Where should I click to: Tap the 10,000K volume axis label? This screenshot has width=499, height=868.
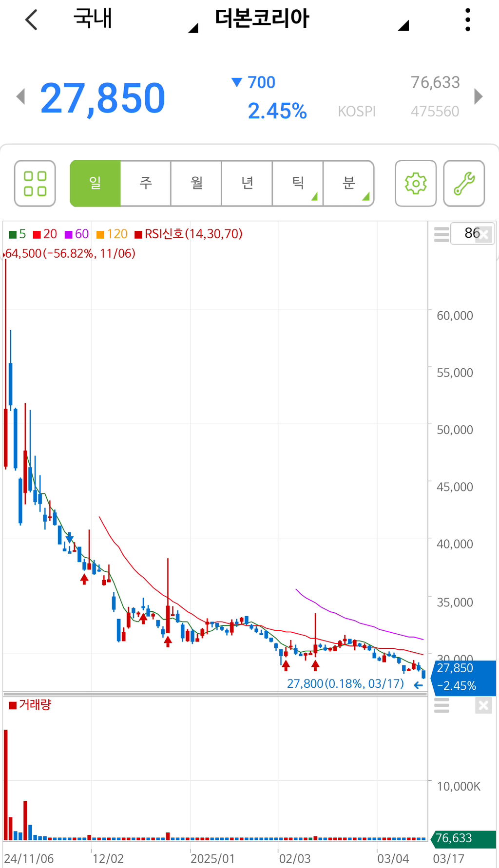[x=459, y=787]
